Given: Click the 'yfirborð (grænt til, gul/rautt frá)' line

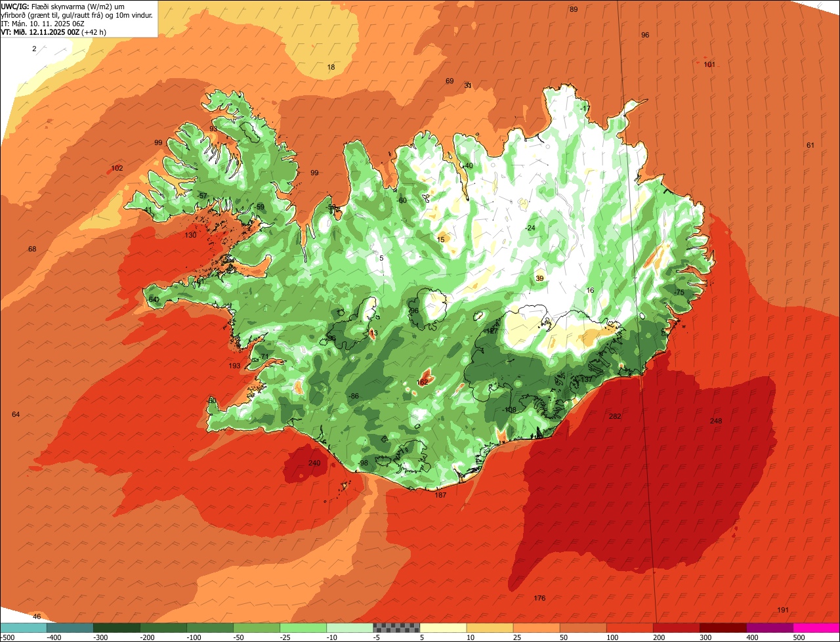Looking at the screenshot, I should [77, 14].
